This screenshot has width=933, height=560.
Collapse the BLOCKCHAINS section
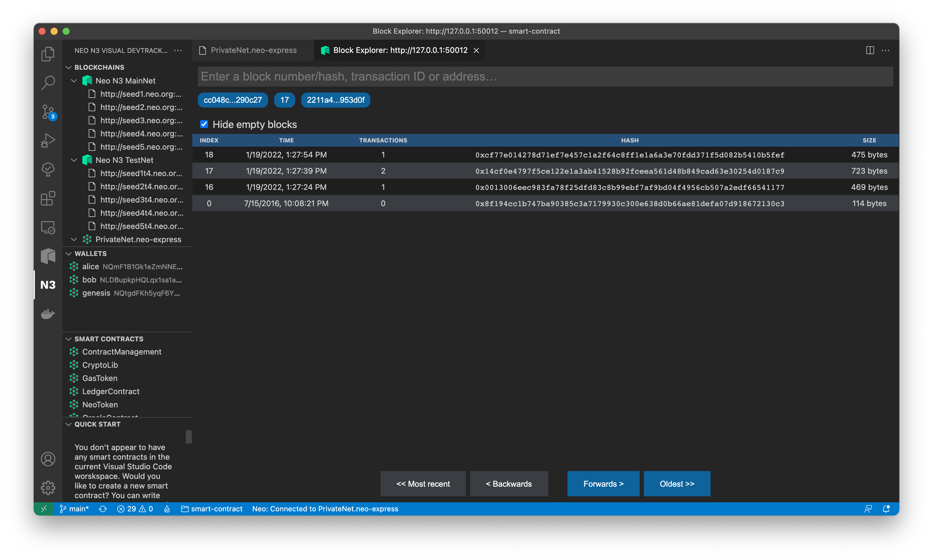[x=69, y=67]
